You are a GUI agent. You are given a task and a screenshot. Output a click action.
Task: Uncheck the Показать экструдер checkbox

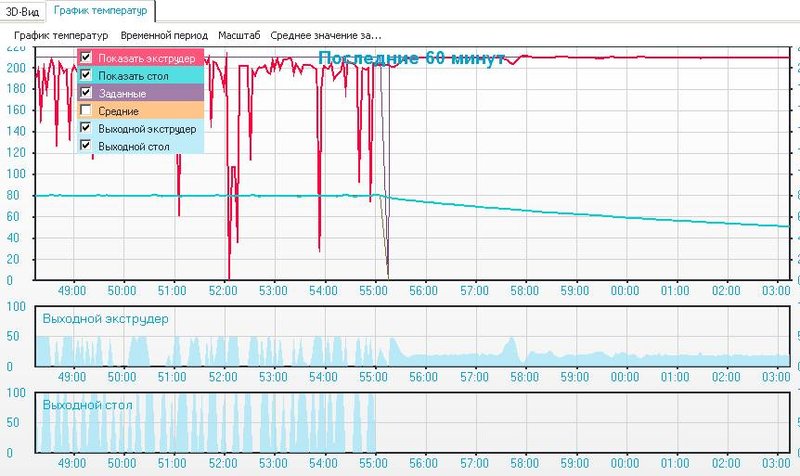point(86,57)
